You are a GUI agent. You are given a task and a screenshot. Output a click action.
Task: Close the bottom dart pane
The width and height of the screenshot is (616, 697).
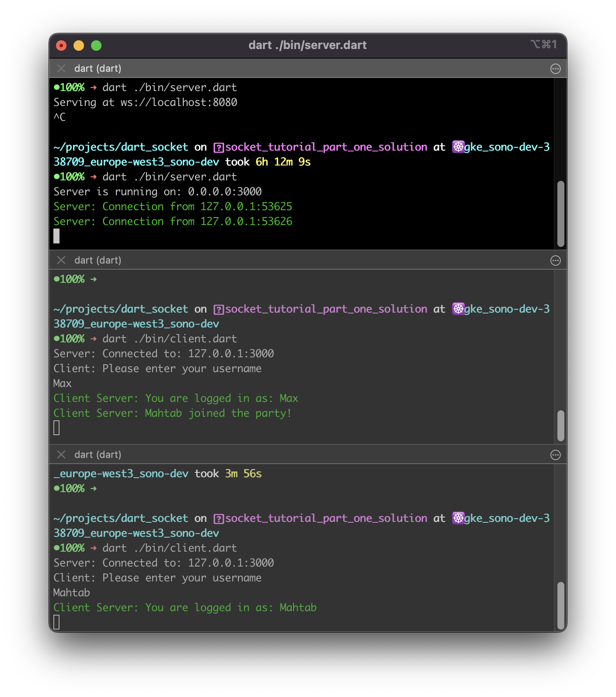pos(61,454)
